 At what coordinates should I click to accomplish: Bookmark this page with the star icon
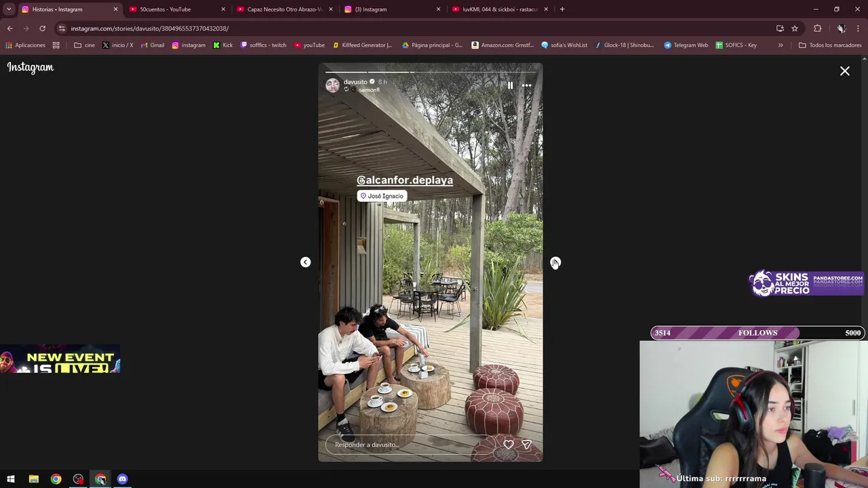coord(795,28)
